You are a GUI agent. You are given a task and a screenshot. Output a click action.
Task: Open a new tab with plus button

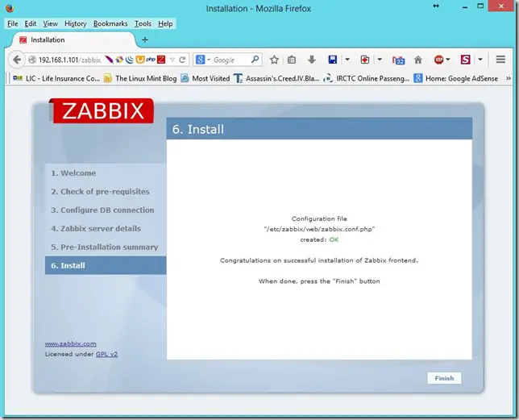click(144, 40)
